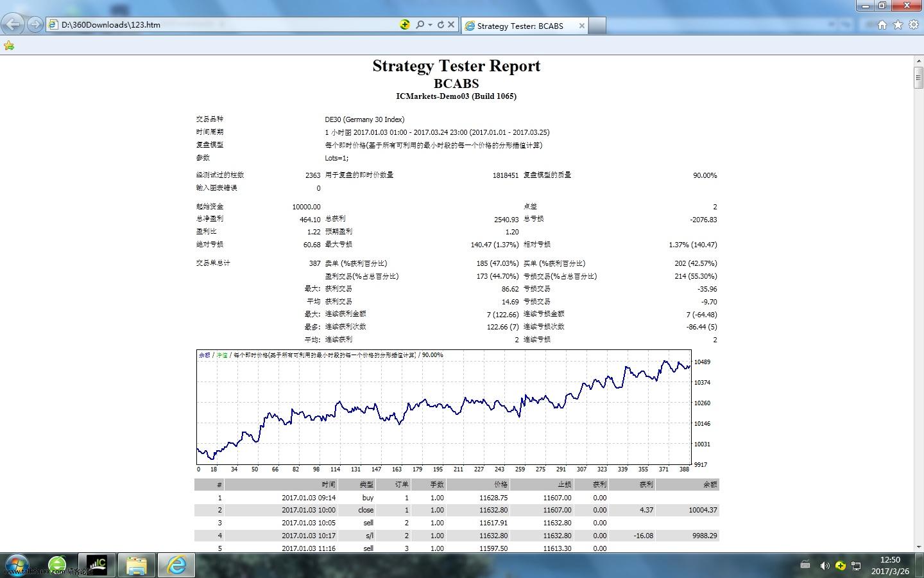Screen dimensions: 924x578
Task: Refresh the page with reload icon
Action: click(x=440, y=24)
